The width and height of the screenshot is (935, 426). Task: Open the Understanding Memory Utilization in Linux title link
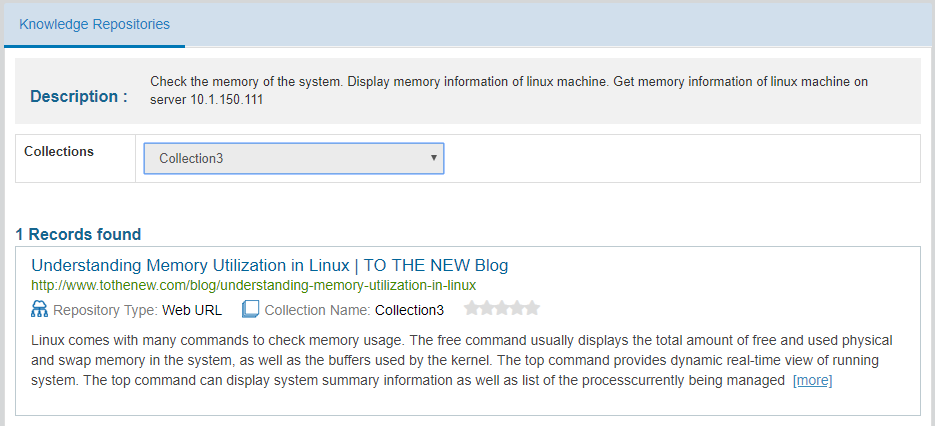click(270, 265)
